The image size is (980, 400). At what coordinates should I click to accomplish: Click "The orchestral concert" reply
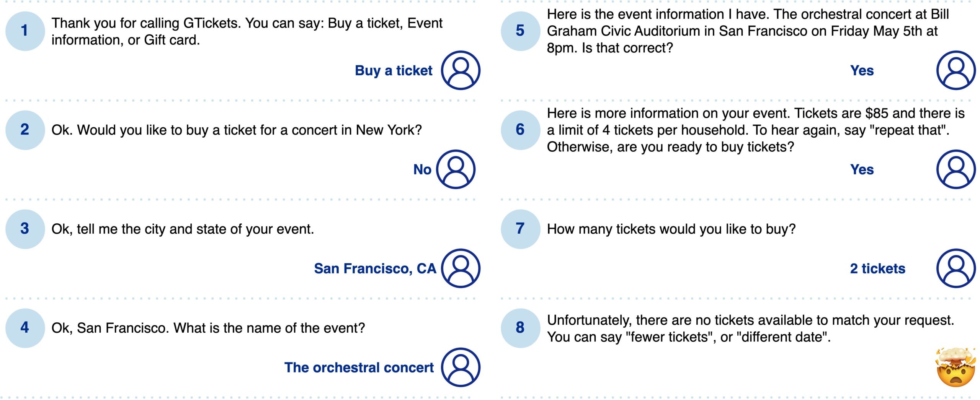click(359, 367)
